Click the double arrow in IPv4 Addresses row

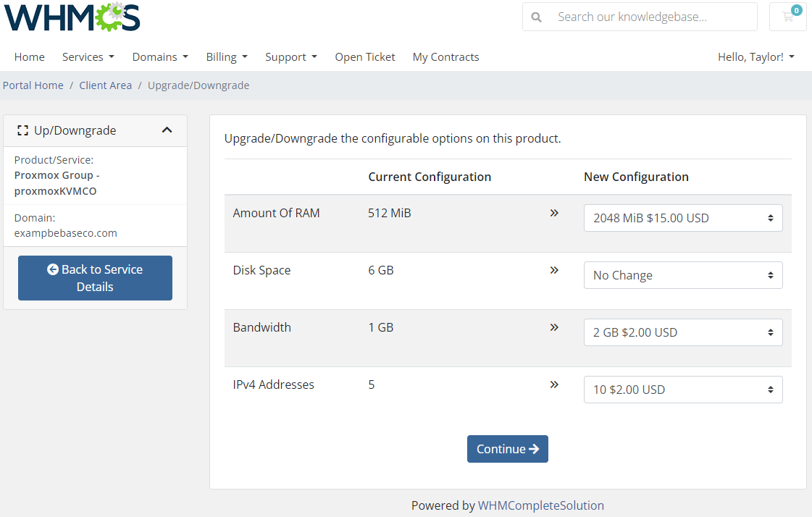pos(554,384)
